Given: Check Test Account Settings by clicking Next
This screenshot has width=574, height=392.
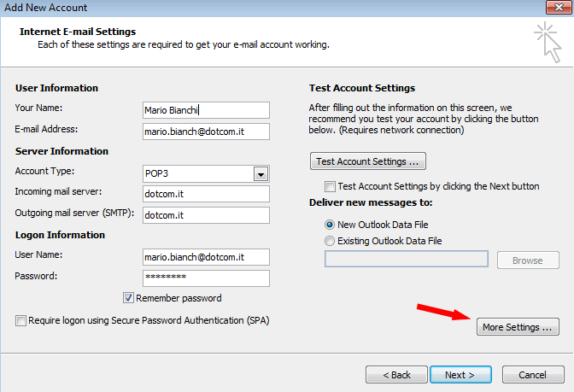Looking at the screenshot, I should pos(330,186).
